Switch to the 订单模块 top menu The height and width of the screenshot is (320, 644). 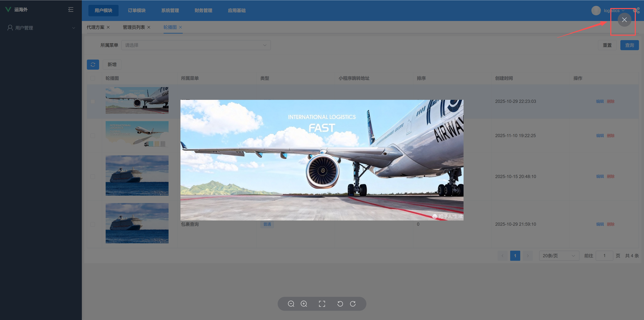pyautogui.click(x=137, y=11)
